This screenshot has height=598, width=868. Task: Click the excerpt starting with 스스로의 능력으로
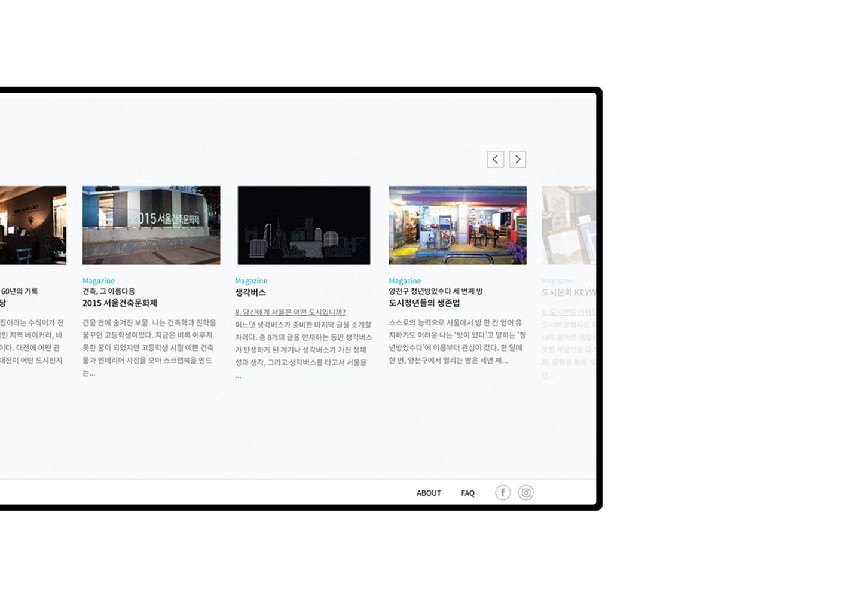[457, 341]
